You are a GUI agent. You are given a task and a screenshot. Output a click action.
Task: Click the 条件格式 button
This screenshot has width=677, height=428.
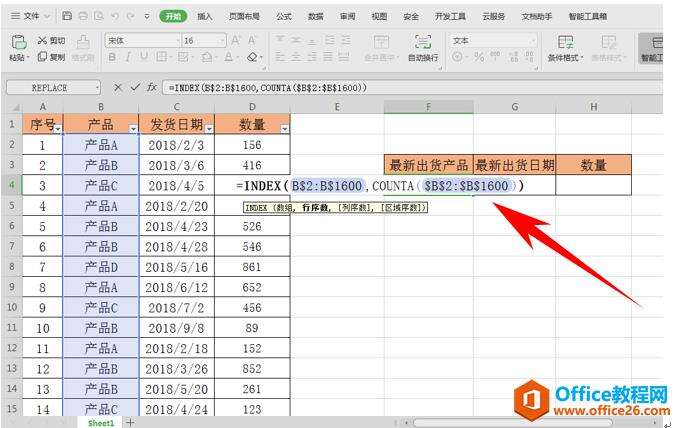click(x=566, y=47)
